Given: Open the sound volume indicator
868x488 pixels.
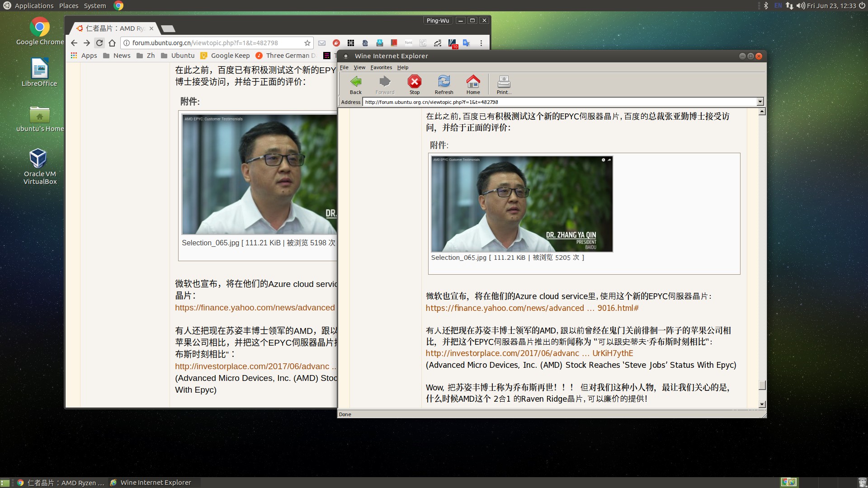Looking at the screenshot, I should 801,6.
